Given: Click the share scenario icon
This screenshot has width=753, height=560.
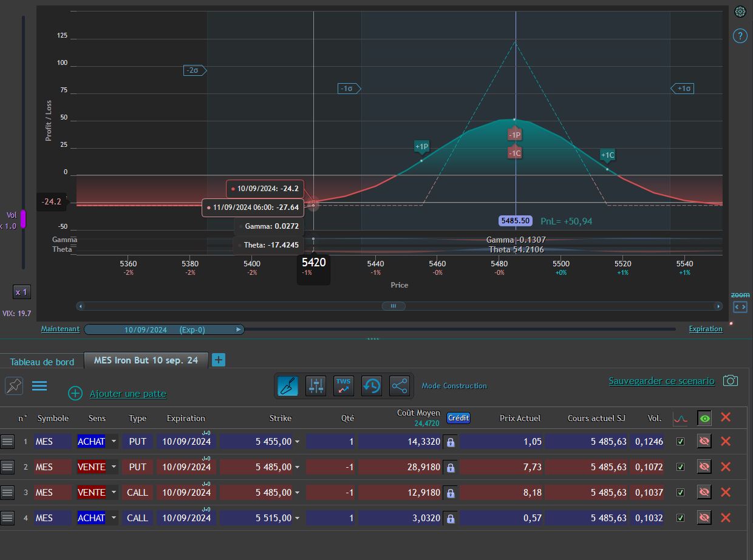Looking at the screenshot, I should 399,385.
